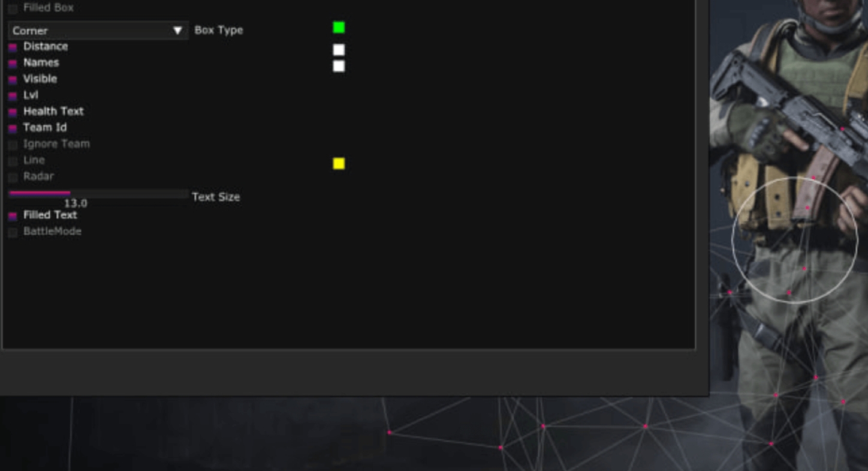The width and height of the screenshot is (868, 471).
Task: Uncheck the Names option
Action: 13,64
